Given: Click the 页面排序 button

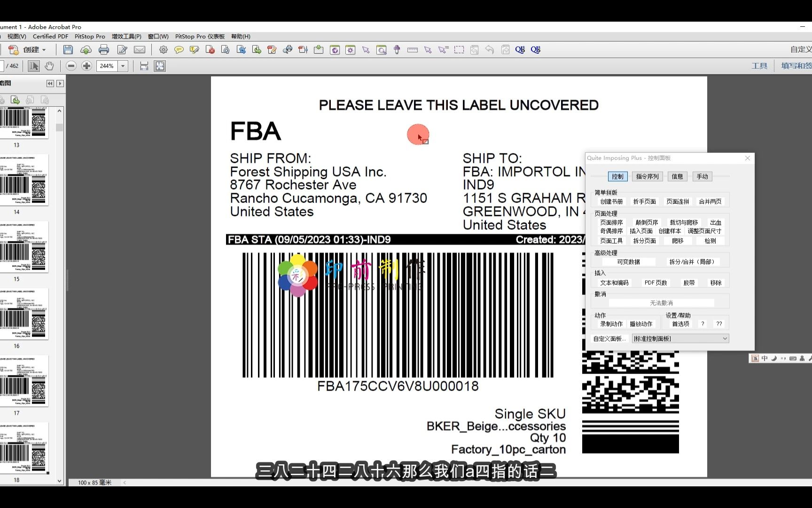Looking at the screenshot, I should (611, 222).
